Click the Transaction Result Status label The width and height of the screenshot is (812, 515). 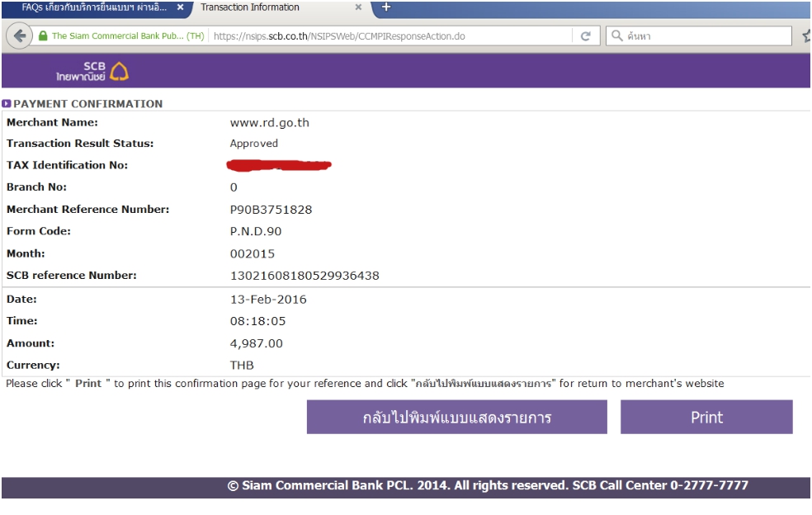pyautogui.click(x=80, y=144)
